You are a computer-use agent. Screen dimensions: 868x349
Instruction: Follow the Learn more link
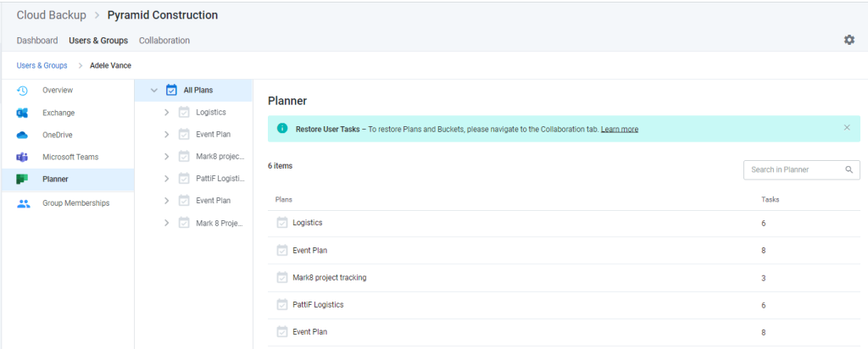[620, 129]
